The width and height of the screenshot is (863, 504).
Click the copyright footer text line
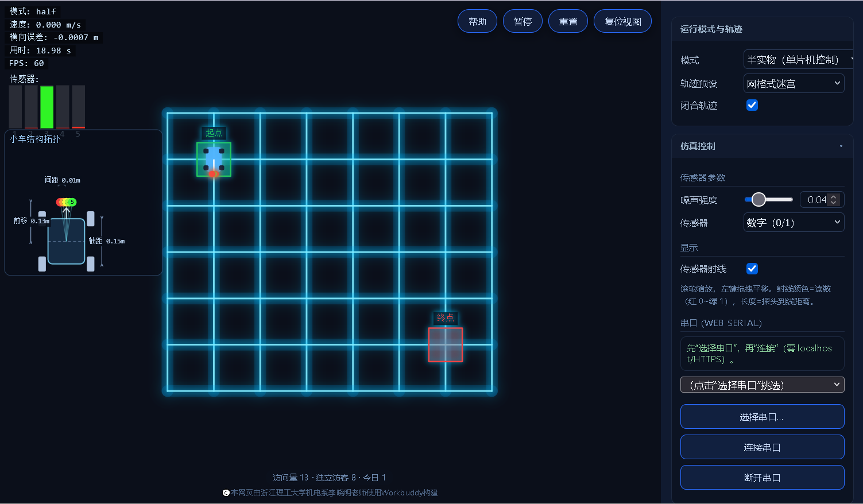(x=330, y=493)
